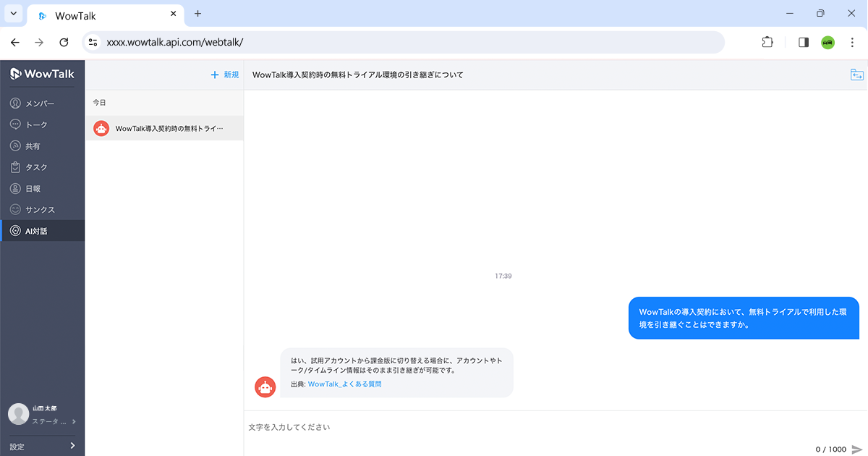Click 山田 太郎 profile avatar

click(18, 414)
